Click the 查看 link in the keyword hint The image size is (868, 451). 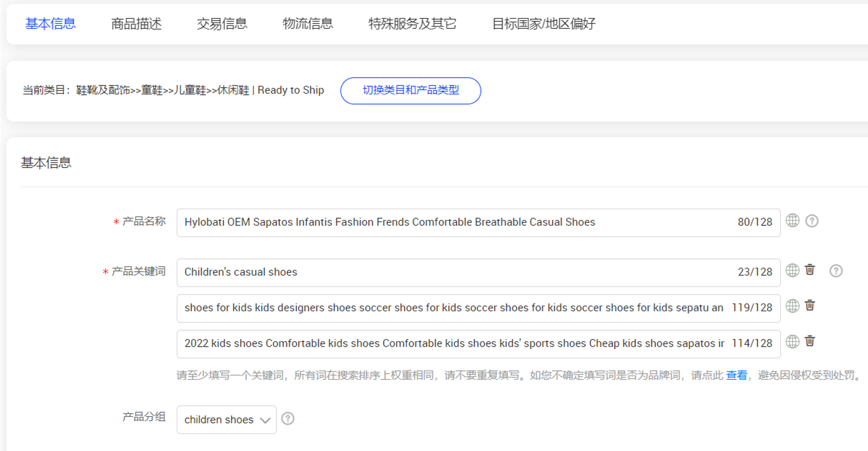click(736, 376)
